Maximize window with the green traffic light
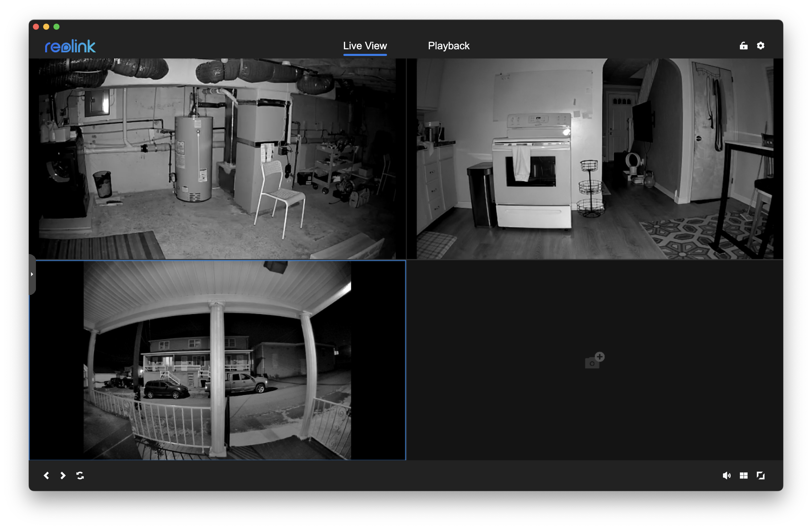The height and width of the screenshot is (529, 812). pyautogui.click(x=56, y=26)
